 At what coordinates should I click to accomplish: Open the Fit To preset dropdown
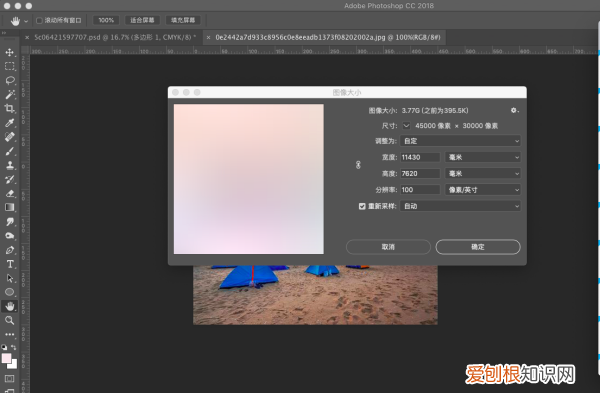point(460,141)
